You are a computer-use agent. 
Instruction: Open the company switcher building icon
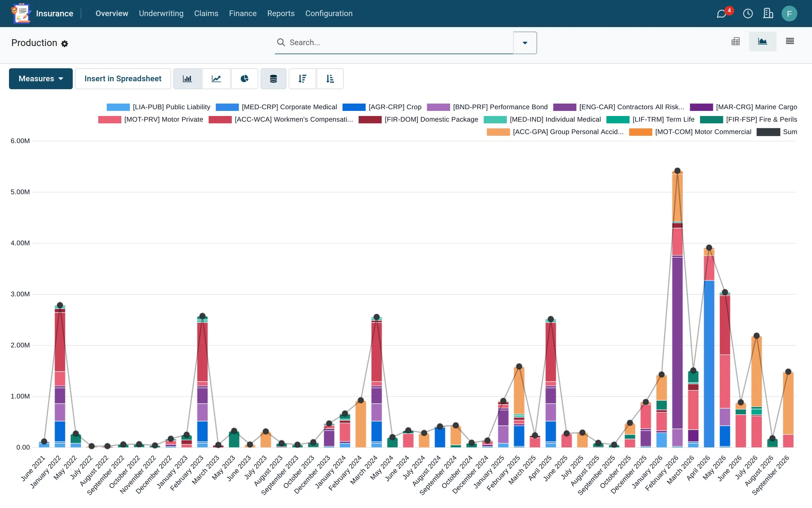pyautogui.click(x=768, y=14)
